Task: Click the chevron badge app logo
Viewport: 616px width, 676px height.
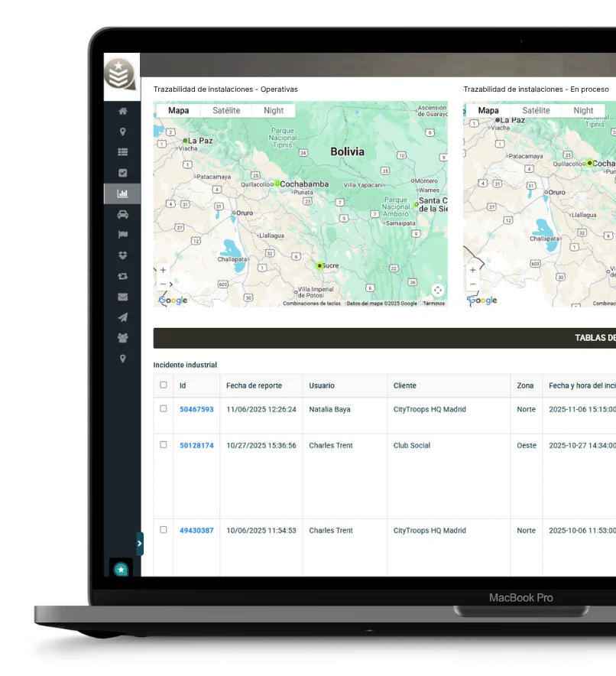Action: pyautogui.click(x=120, y=74)
